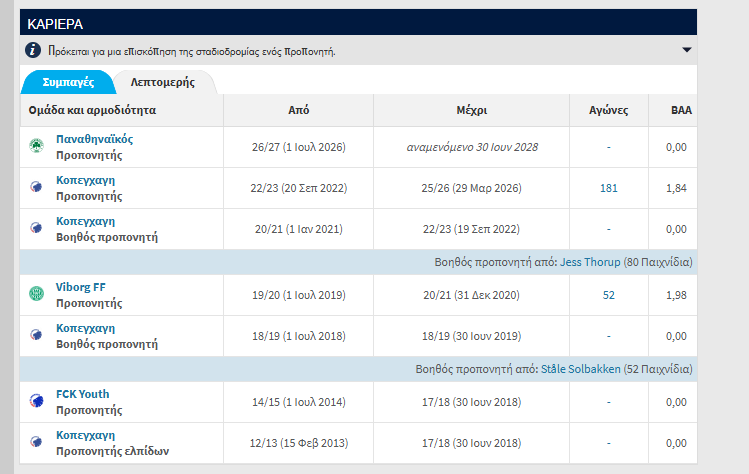The width and height of the screenshot is (749, 474).
Task: Open the 181 matches link
Action: pos(609,188)
